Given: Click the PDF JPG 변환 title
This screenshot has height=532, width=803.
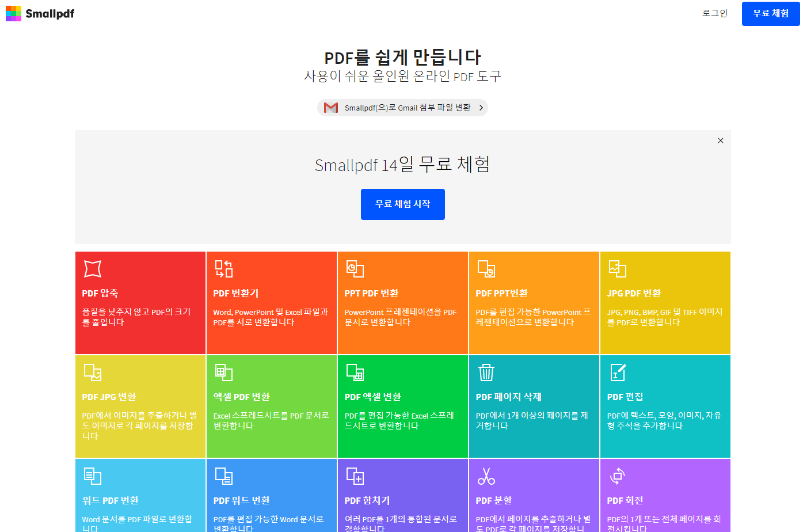Looking at the screenshot, I should click(109, 397).
